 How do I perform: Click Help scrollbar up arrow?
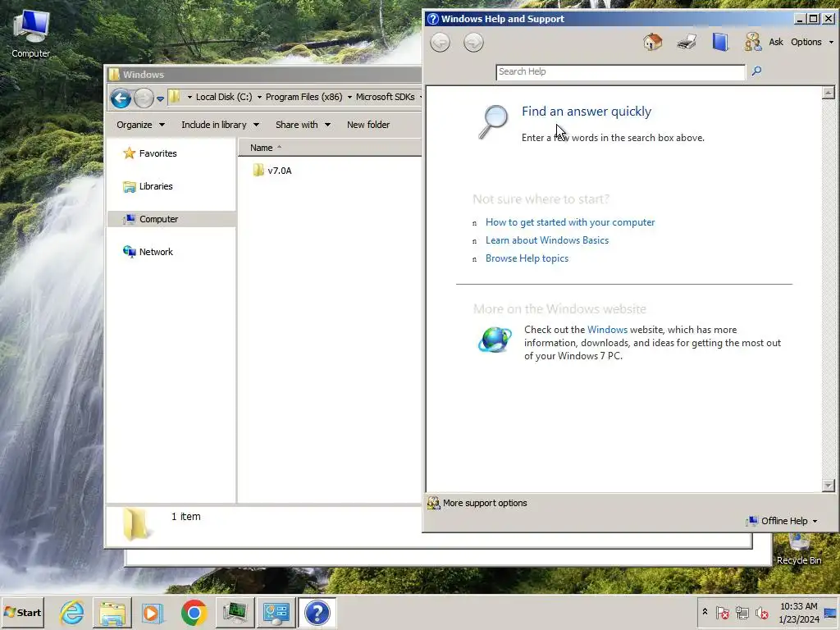pyautogui.click(x=829, y=93)
